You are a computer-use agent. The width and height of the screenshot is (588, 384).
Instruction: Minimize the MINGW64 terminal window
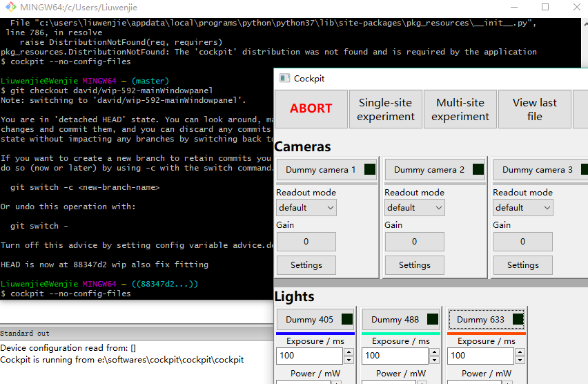(514, 7)
